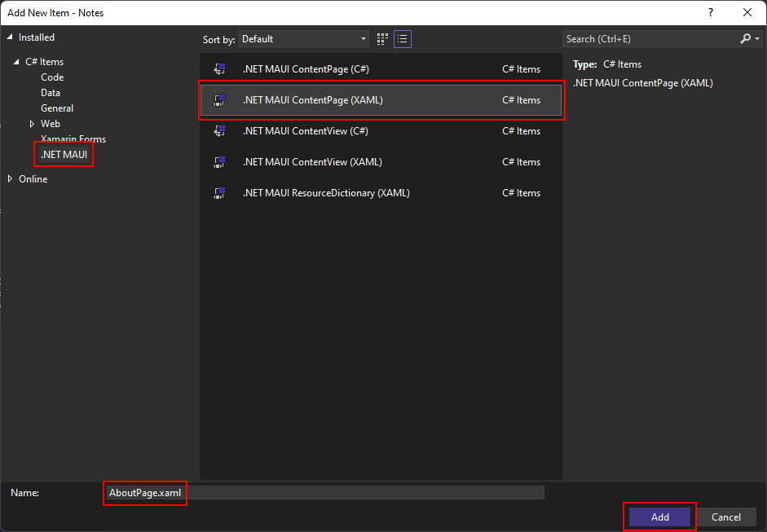Expand the Online section
The height and width of the screenshot is (532, 767).
[8, 178]
